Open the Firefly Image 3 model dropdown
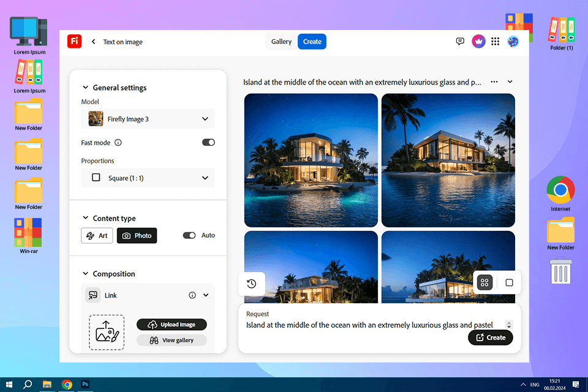Viewport: 588px width, 392px height. pyautogui.click(x=148, y=119)
